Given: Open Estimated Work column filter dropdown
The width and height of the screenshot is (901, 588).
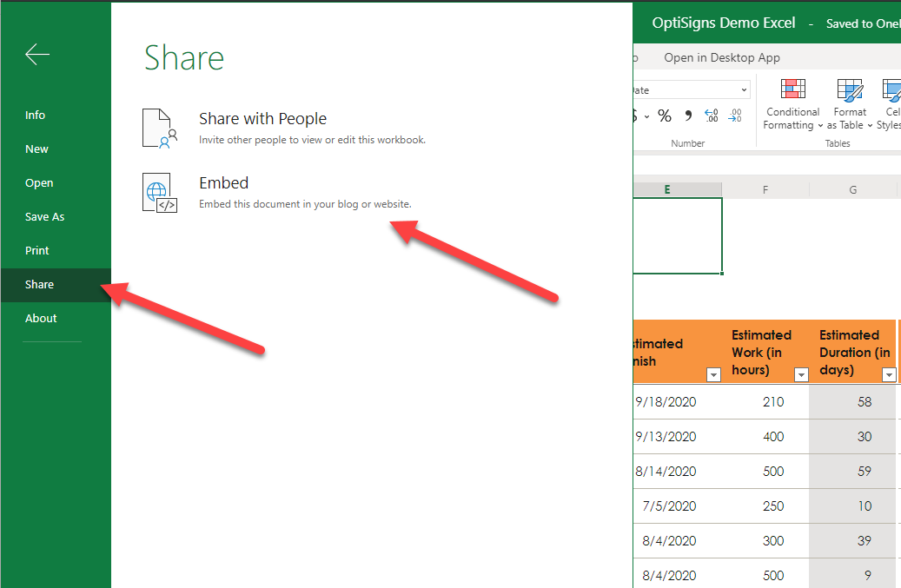Looking at the screenshot, I should (800, 375).
